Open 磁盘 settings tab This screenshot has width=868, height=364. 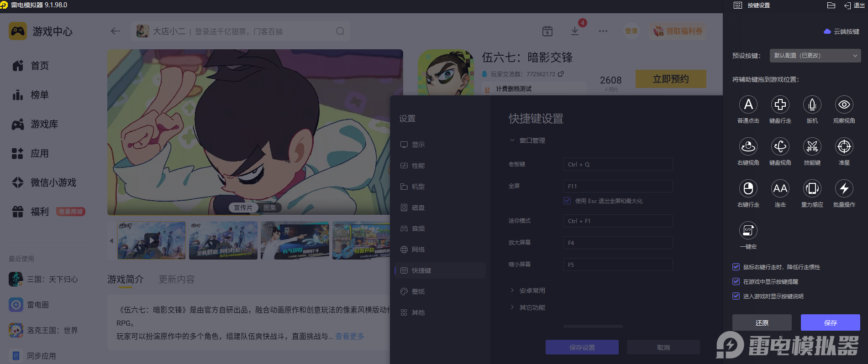click(440, 208)
